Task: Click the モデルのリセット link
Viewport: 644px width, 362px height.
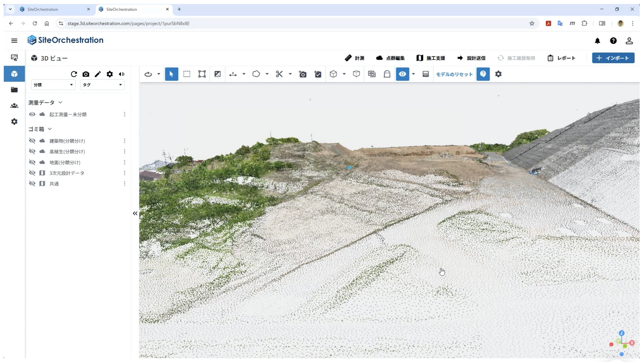Action: [x=454, y=74]
